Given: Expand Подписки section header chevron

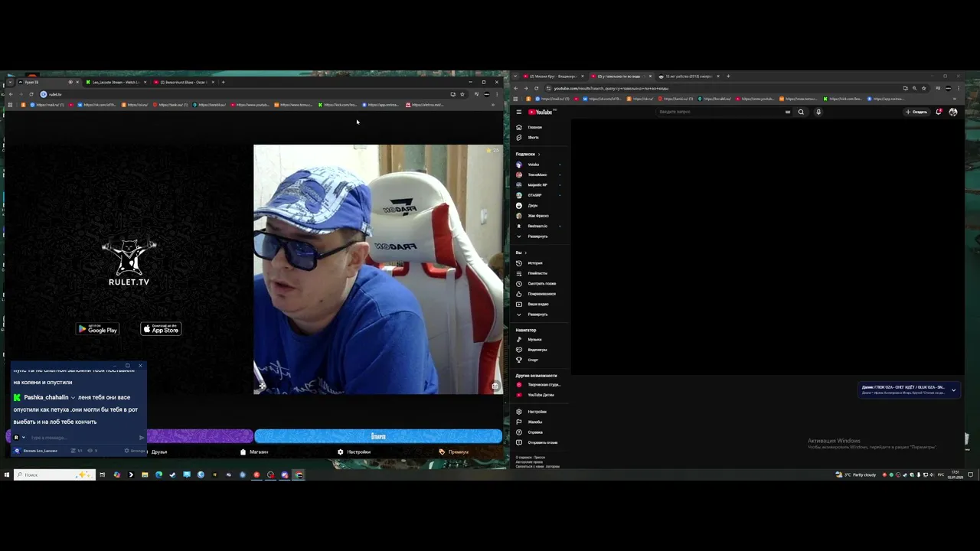Looking at the screenshot, I should [538, 154].
